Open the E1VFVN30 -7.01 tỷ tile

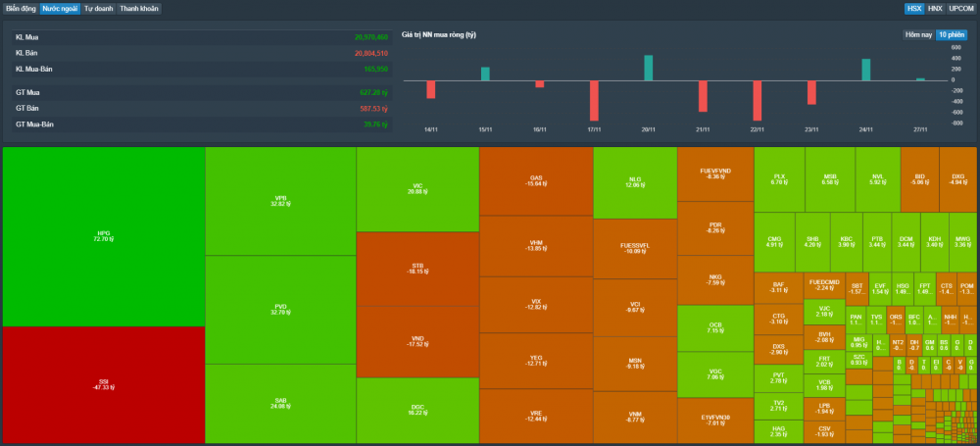click(x=715, y=421)
